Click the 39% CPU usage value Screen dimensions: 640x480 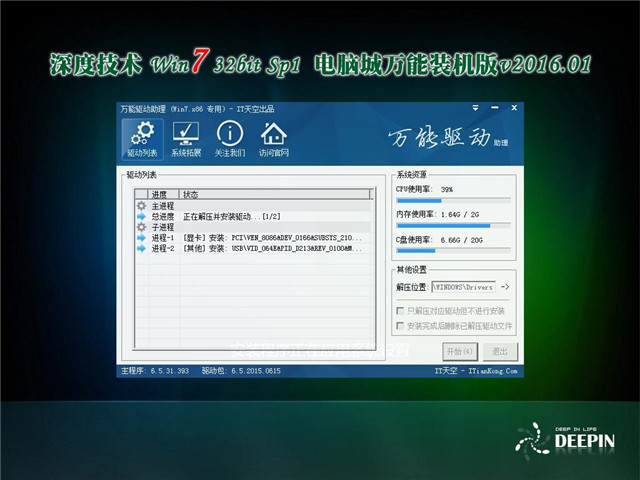pyautogui.click(x=447, y=189)
